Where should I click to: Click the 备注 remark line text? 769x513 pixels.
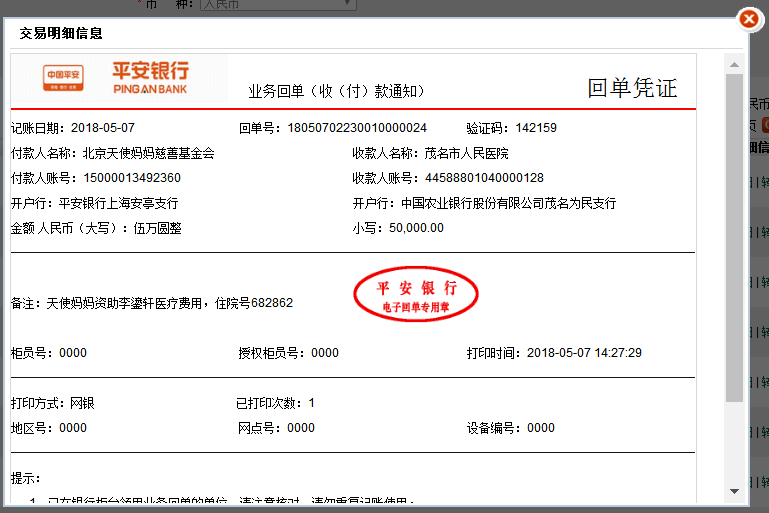152,303
